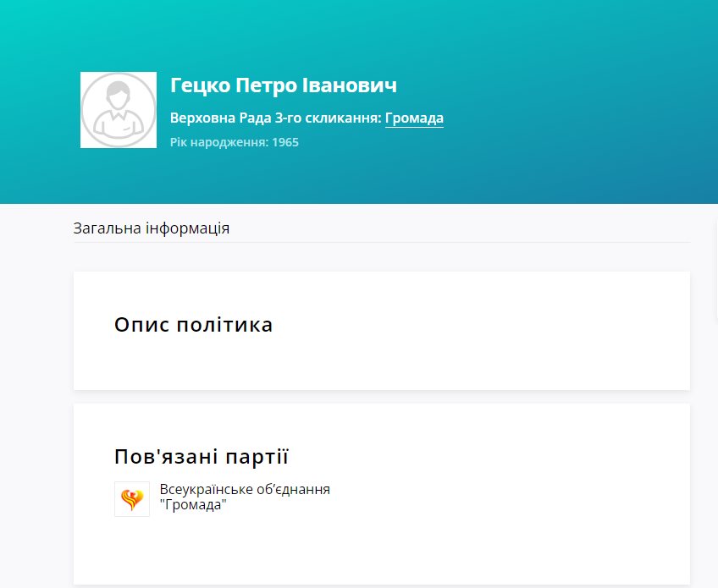Click the gray gap between the two cards
Image resolution: width=718 pixels, height=588 pixels.
point(381,397)
